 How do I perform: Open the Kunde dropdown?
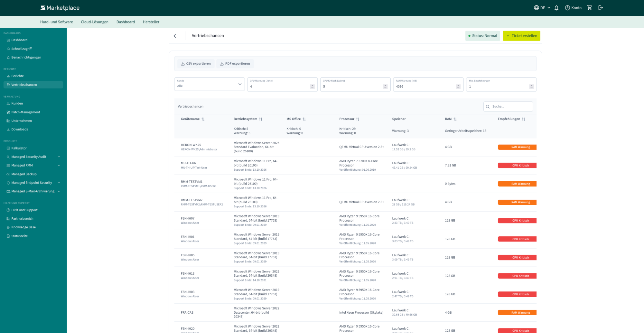coord(210,84)
